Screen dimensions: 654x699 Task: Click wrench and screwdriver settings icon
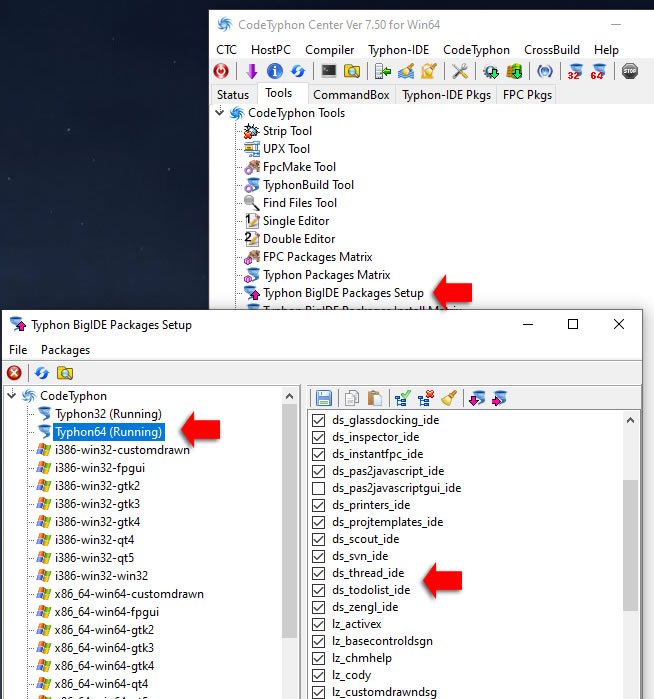pos(460,71)
